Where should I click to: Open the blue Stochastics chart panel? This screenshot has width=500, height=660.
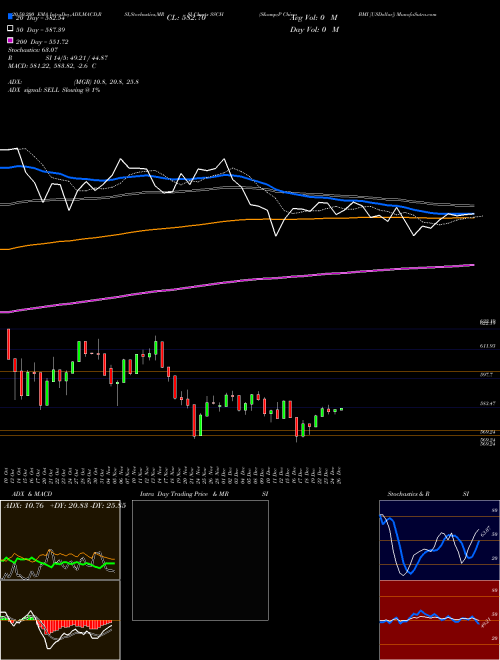tap(439, 540)
